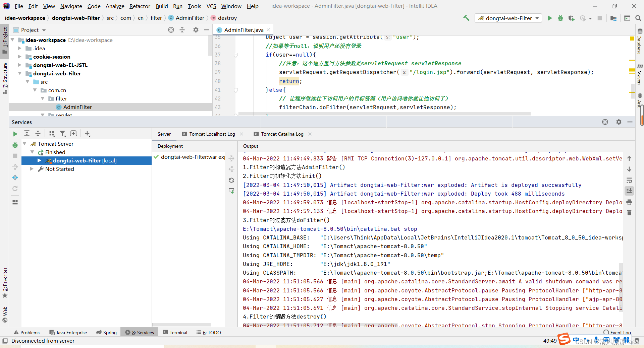Open the Spring tool window
This screenshot has width=644, height=348.
tap(106, 333)
